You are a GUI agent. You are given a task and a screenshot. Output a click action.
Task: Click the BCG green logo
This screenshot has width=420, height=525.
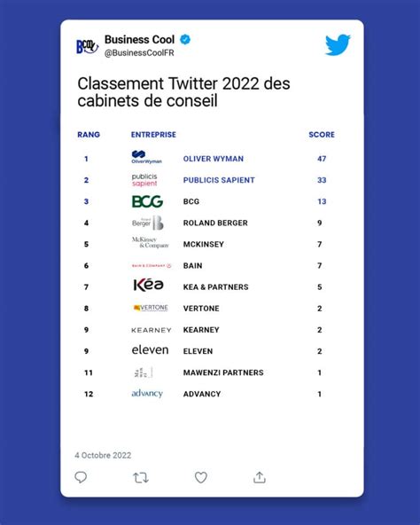click(x=147, y=201)
